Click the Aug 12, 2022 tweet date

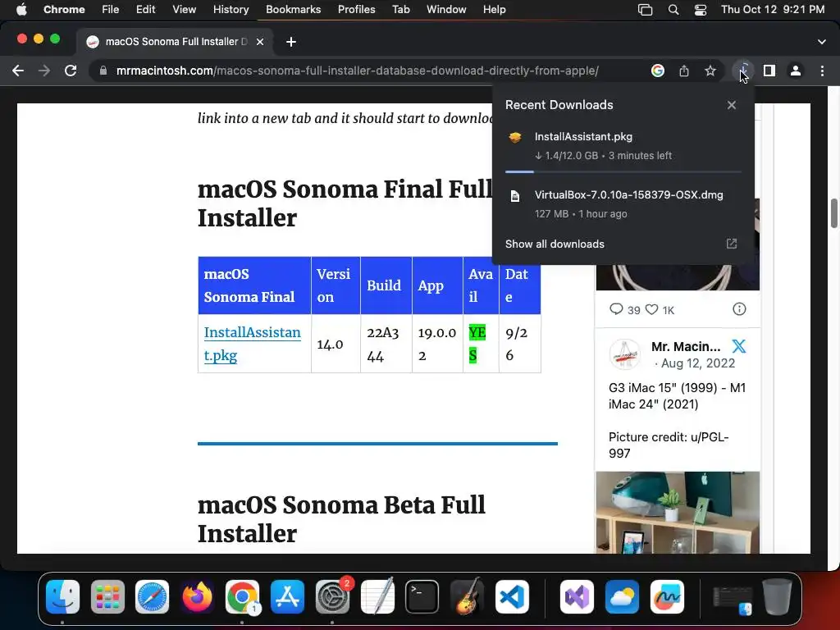pos(698,363)
